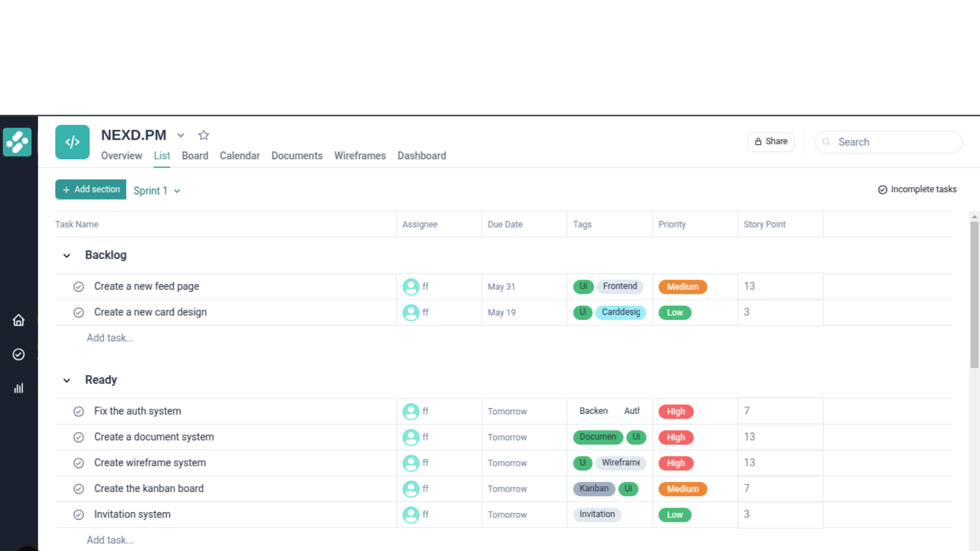The height and width of the screenshot is (551, 980).
Task: Mark Create the kanban board complete
Action: click(79, 489)
